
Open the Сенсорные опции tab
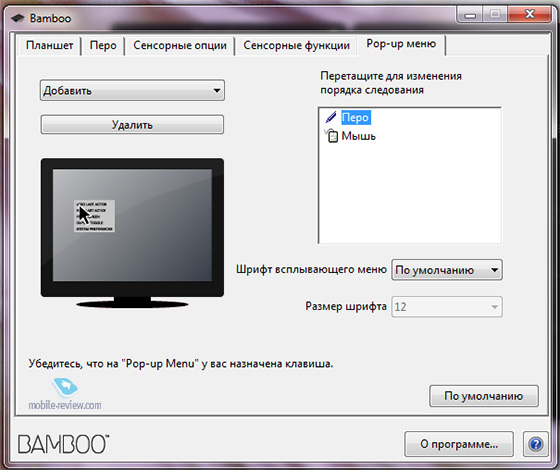[180, 46]
